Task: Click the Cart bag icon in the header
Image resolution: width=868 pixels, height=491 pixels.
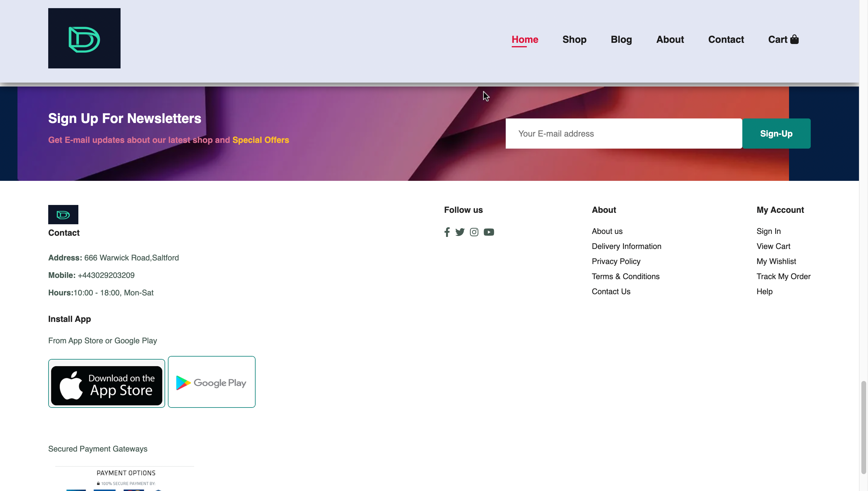Action: point(794,39)
